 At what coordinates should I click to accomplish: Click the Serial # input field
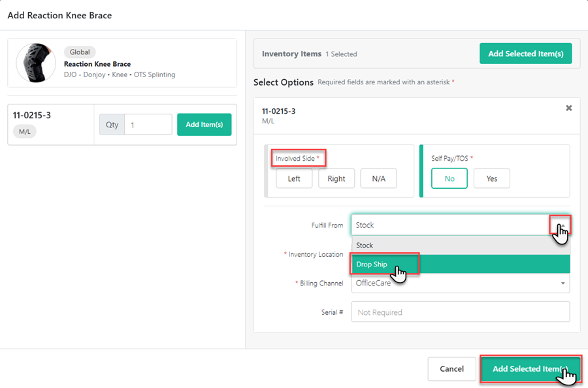coord(460,312)
